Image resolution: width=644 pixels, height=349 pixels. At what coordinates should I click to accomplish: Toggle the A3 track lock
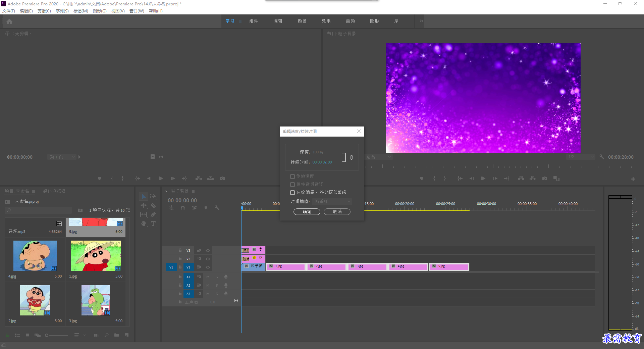[x=180, y=294]
